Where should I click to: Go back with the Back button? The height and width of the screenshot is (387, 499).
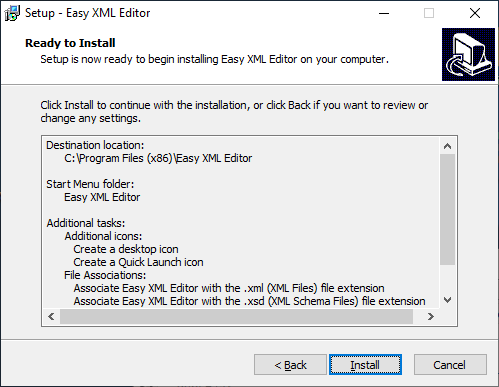click(290, 365)
